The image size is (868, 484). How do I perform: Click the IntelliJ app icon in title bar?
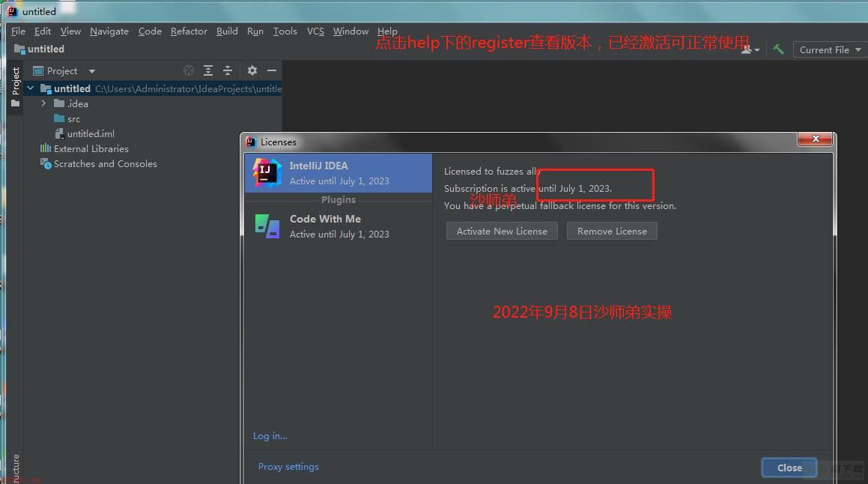pos(13,11)
